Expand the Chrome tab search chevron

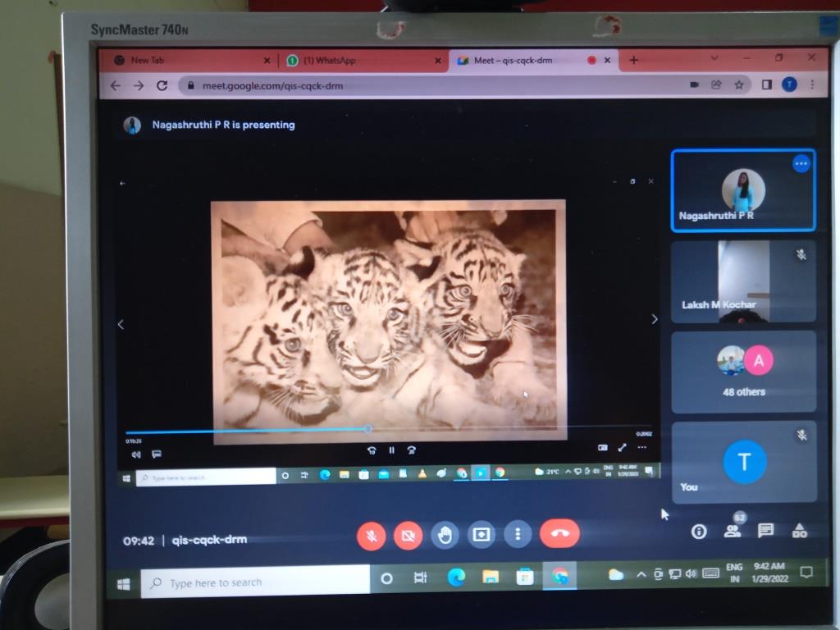(714, 58)
